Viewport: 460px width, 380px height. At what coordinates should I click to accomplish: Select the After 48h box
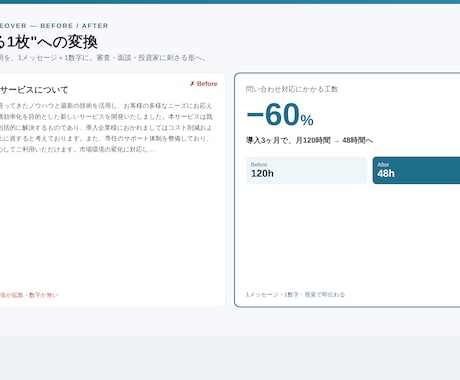416,170
